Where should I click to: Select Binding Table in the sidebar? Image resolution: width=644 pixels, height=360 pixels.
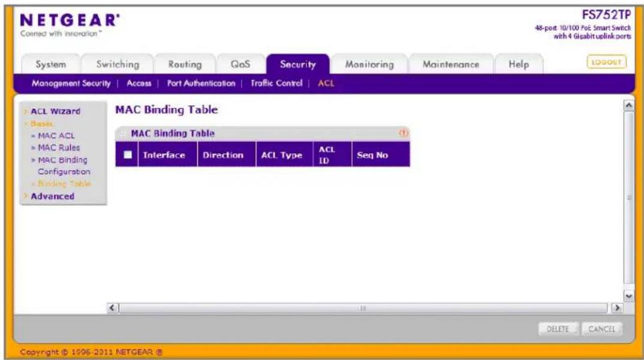click(64, 183)
